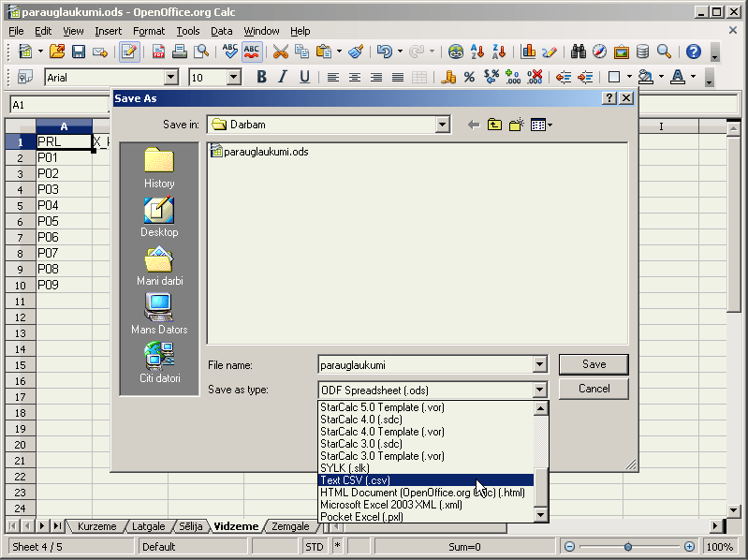Screen dimensions: 748x560
Task: Open the Arial font name dropdown
Action: coord(170,78)
